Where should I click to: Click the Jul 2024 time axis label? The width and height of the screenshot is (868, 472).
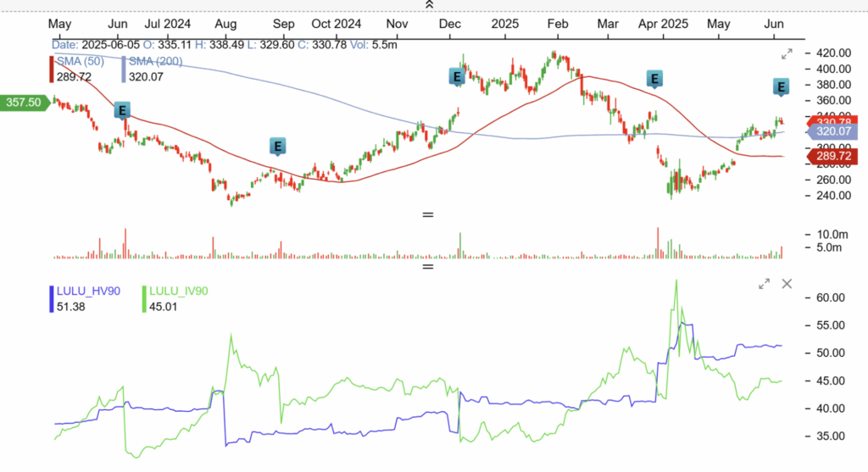pyautogui.click(x=167, y=24)
